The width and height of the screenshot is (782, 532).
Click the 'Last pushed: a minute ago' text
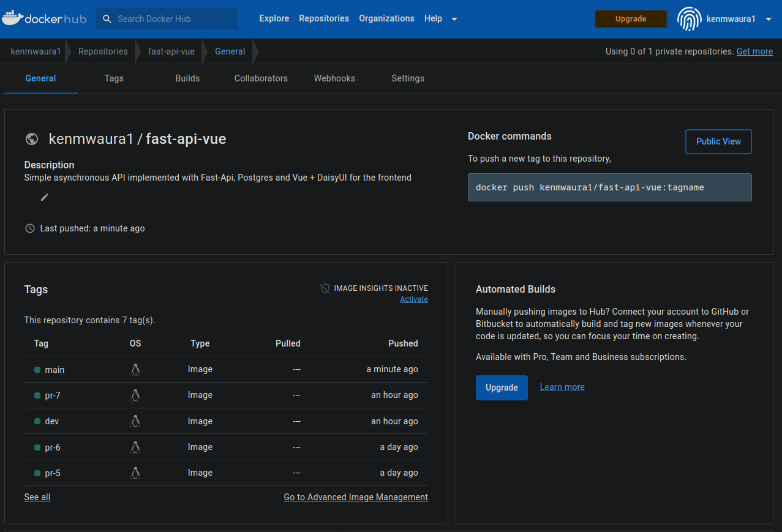pos(92,228)
